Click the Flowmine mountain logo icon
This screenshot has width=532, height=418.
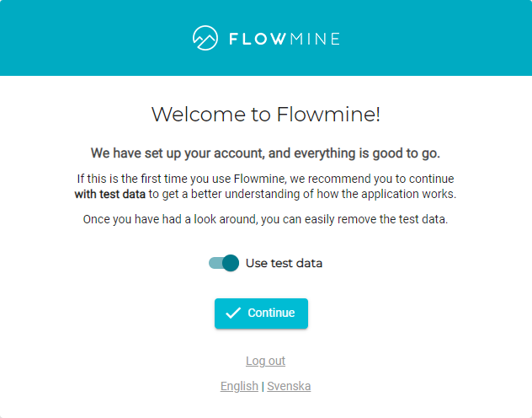(205, 38)
